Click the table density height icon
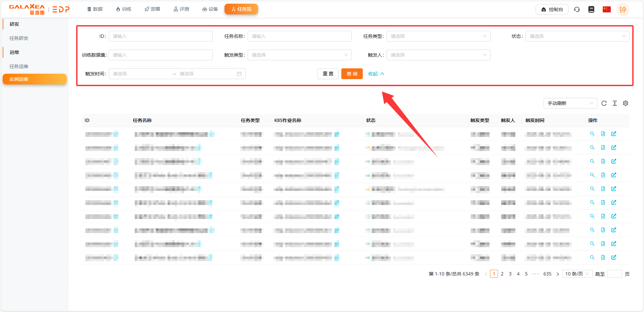 click(615, 103)
